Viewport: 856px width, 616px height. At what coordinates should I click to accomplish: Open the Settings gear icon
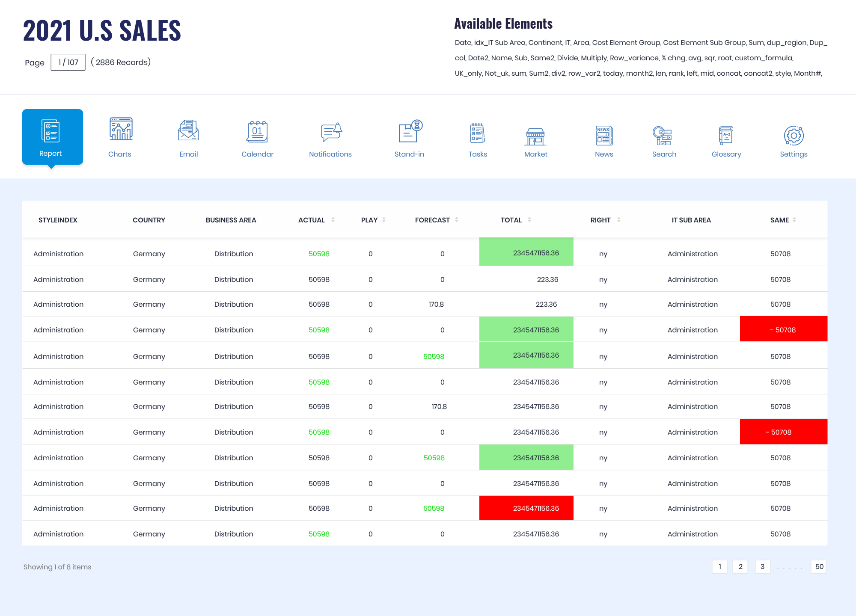(x=794, y=136)
